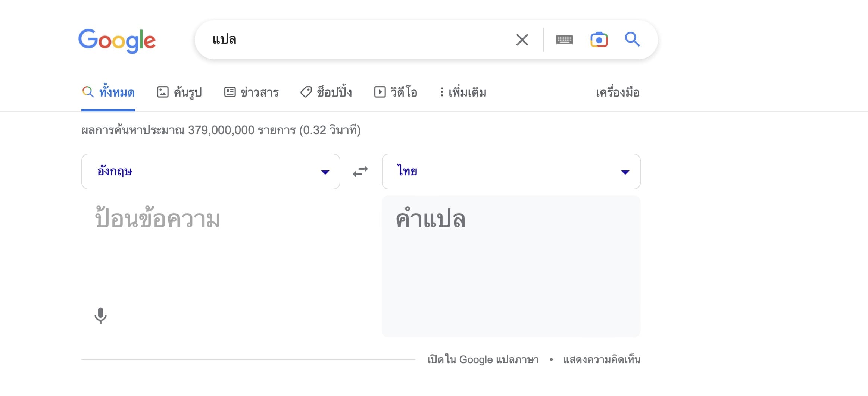Start voice input with the microphone icon
868x396 pixels.
coord(100,315)
